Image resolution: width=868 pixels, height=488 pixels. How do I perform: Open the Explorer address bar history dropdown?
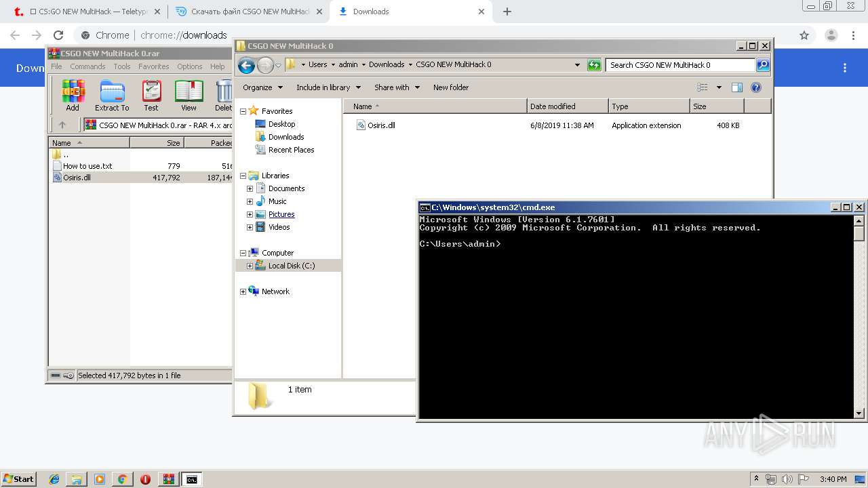[577, 65]
